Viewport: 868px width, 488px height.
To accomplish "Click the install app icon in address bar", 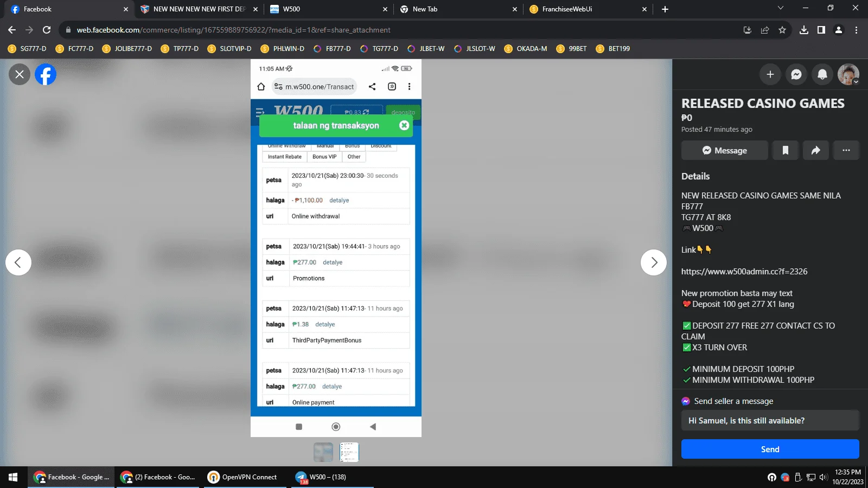I will (x=748, y=30).
